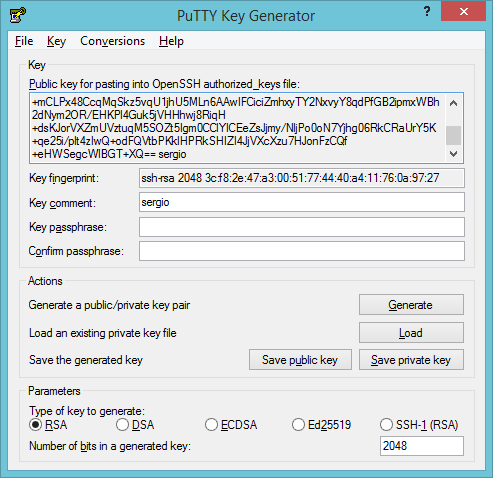The image size is (493, 478).
Task: Click the 'Key fingerprint:' label
Action: coord(64,178)
